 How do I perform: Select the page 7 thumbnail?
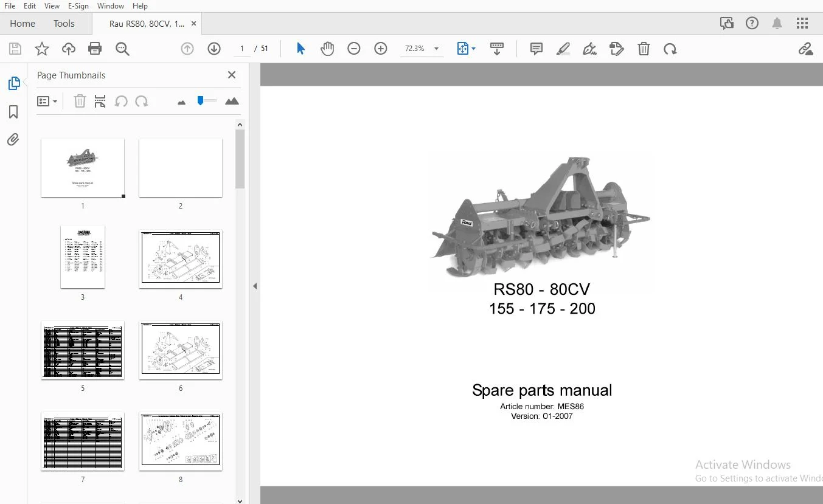point(83,441)
